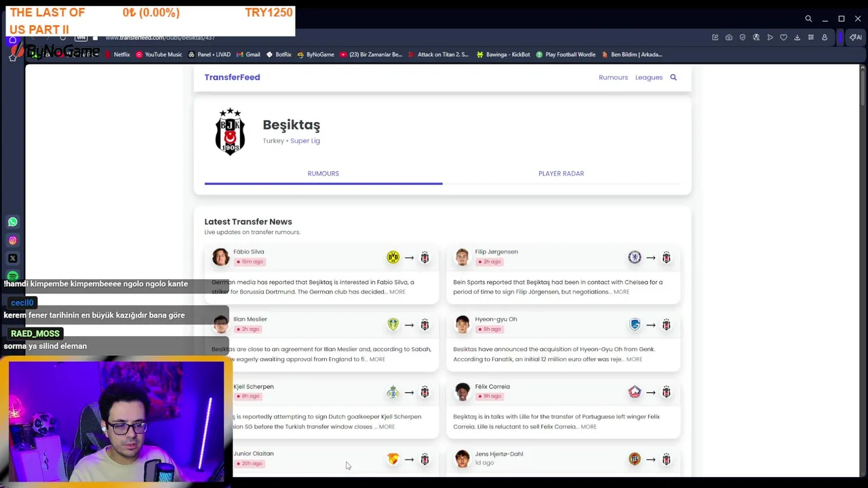
Task: Open the Netflix bookmark
Action: coord(118,55)
